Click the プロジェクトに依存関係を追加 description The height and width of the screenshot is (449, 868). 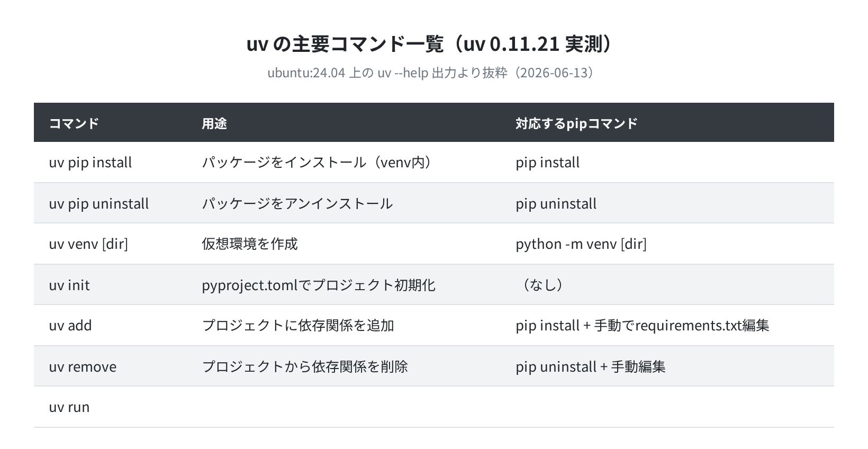298,326
